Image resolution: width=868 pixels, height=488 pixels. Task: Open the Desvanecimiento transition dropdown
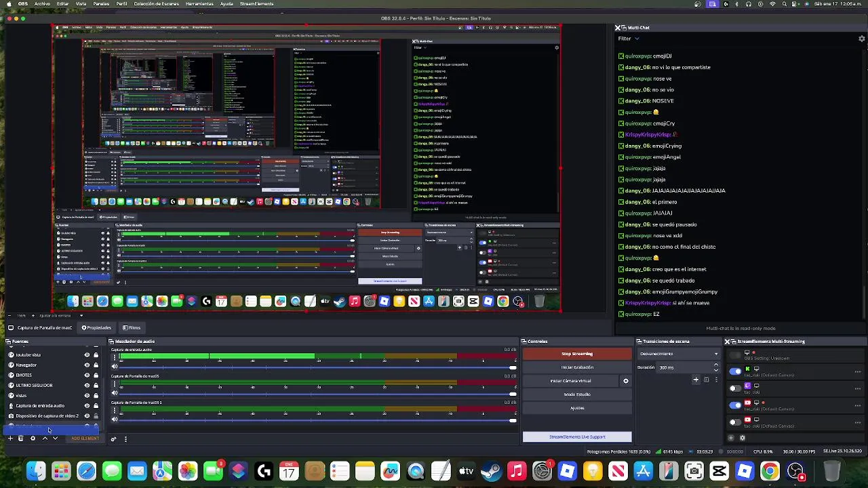click(679, 354)
